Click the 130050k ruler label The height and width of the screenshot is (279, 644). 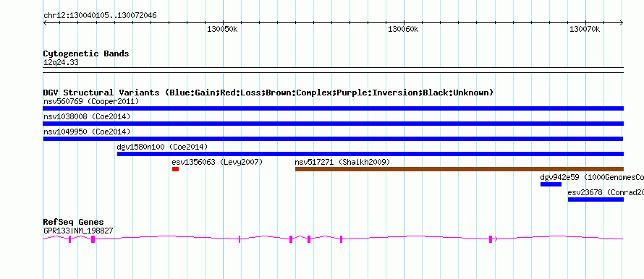[x=222, y=29]
